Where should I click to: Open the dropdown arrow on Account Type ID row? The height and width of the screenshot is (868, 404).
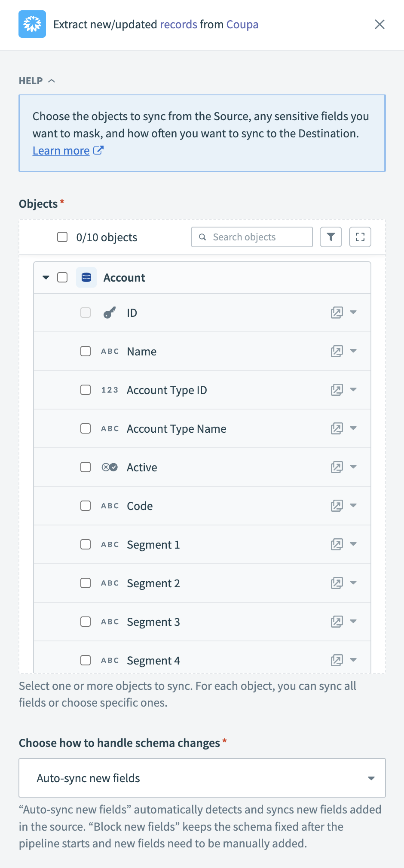point(353,390)
